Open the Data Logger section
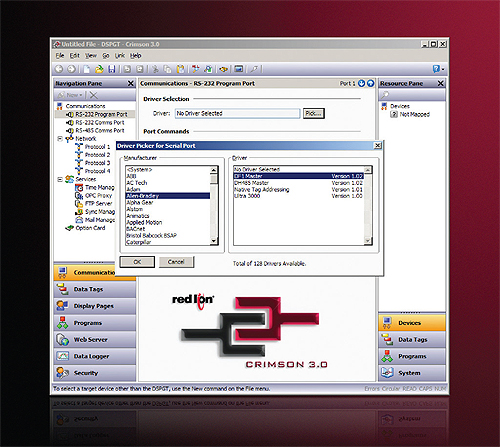Screen dimensions: 500x447 tap(95, 356)
